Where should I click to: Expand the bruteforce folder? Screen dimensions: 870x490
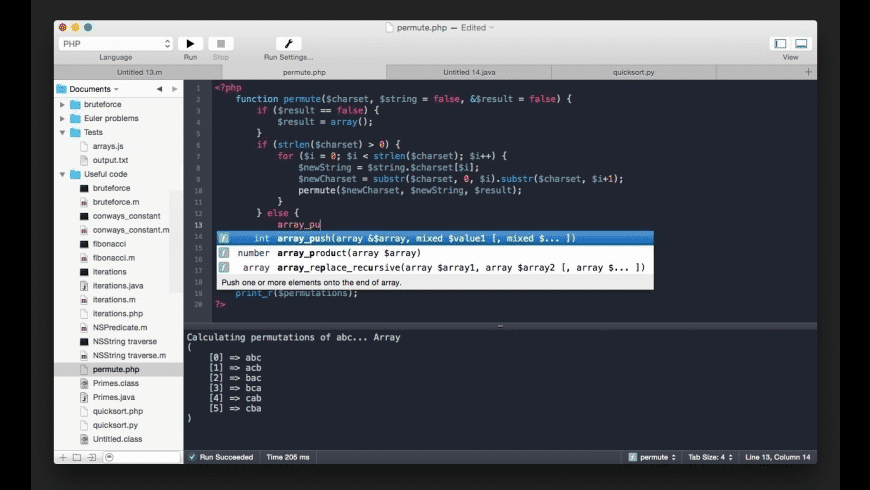pyautogui.click(x=62, y=104)
